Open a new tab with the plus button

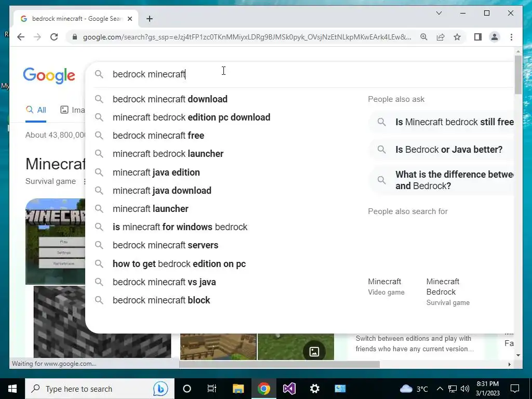pyautogui.click(x=150, y=19)
